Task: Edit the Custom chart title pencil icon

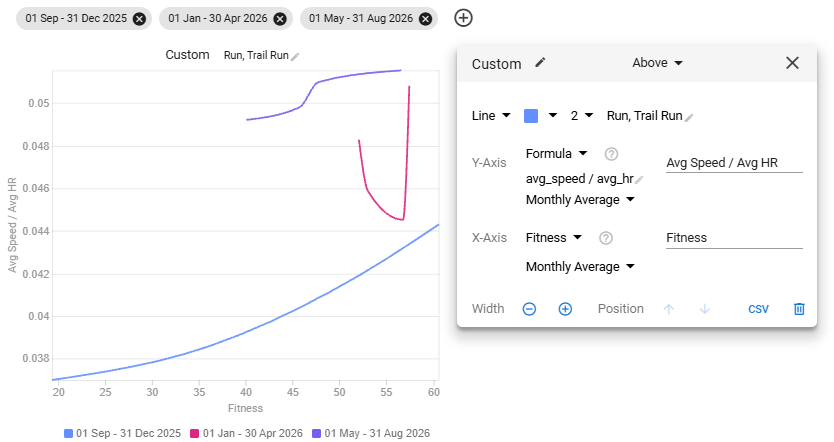Action: coord(540,63)
